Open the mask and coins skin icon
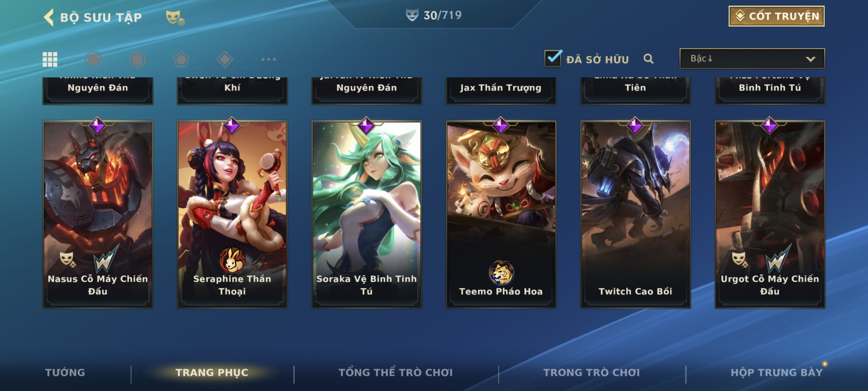868x391 pixels. tap(175, 18)
